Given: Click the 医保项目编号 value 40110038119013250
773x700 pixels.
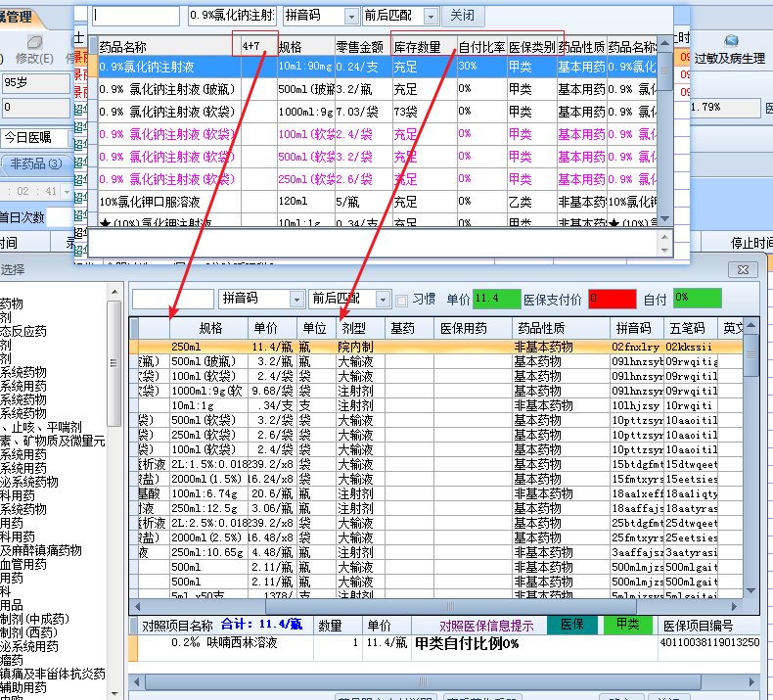Looking at the screenshot, I should [x=709, y=642].
